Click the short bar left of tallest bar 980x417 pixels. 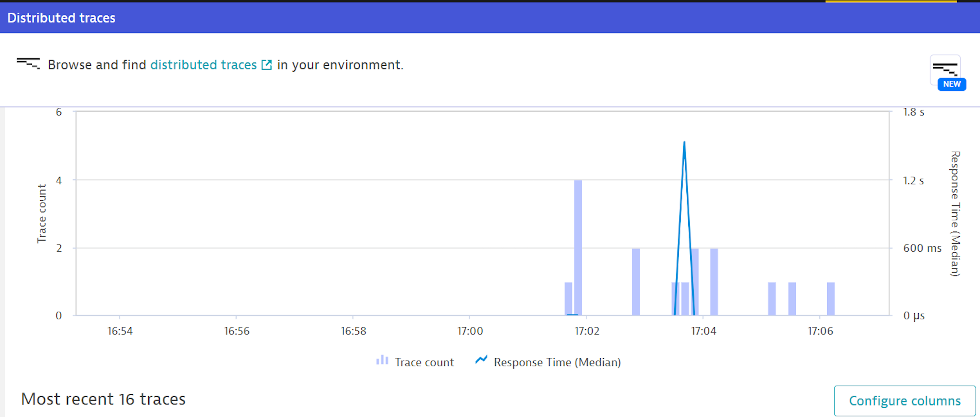click(x=568, y=299)
